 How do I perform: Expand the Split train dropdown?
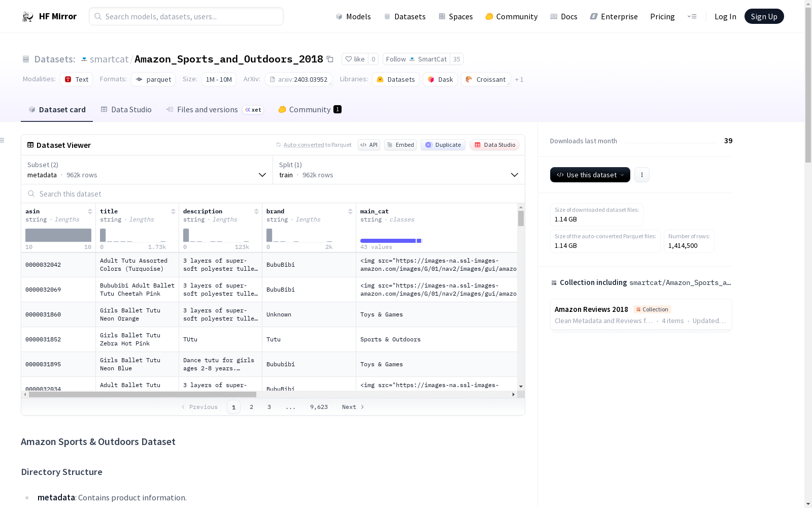click(399, 170)
